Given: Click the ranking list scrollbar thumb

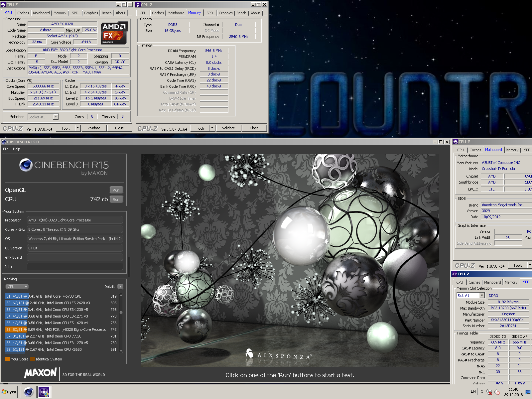Looking at the screenshot, I should (x=121, y=312).
